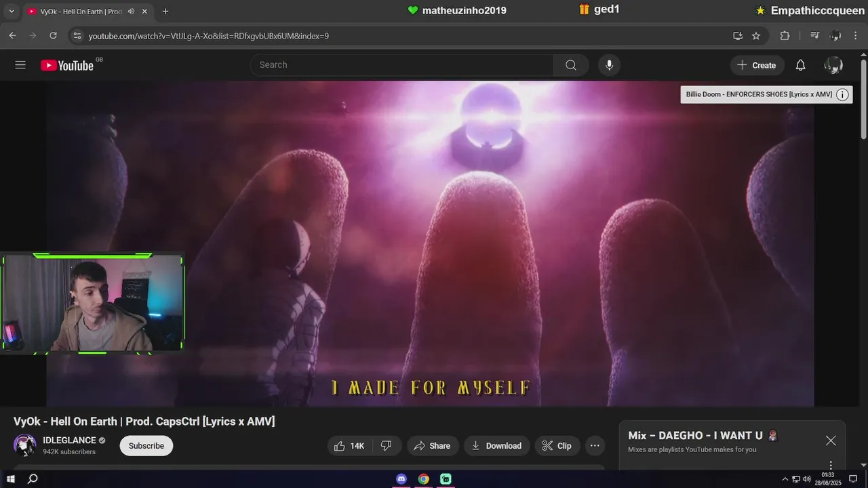
Task: Open Windows notification center
Action: 854,479
